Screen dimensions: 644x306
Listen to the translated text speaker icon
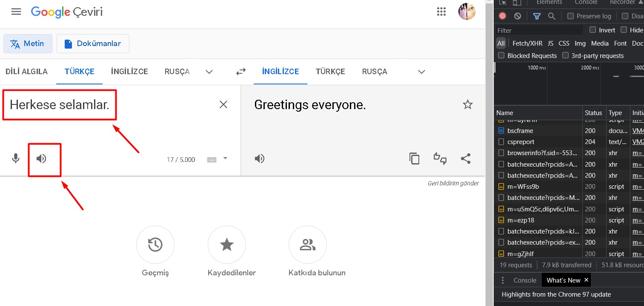(260, 159)
